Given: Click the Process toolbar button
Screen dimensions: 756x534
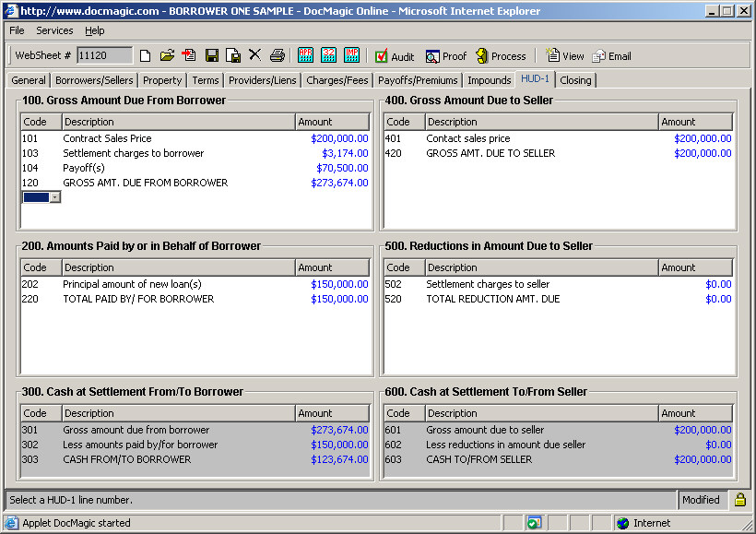Looking at the screenshot, I should 501,56.
